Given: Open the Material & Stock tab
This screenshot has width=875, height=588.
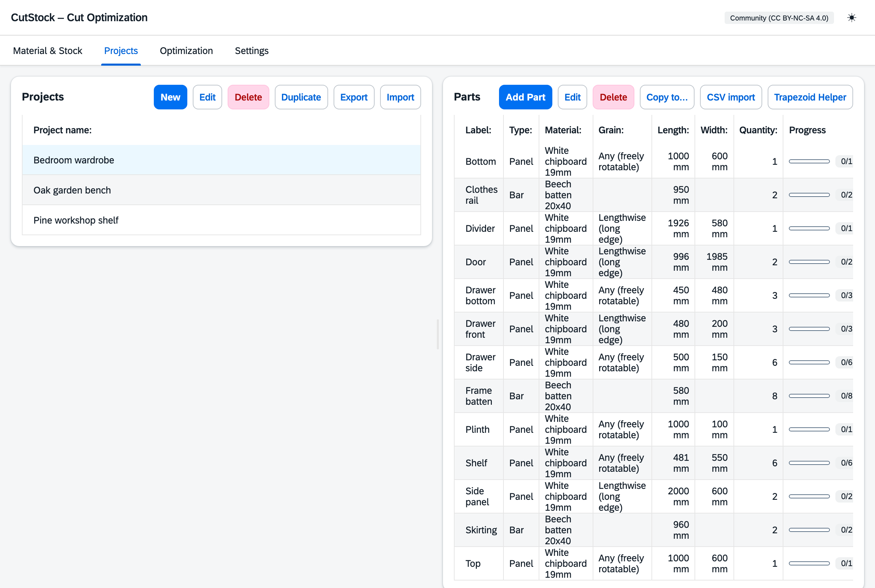Looking at the screenshot, I should tap(48, 51).
